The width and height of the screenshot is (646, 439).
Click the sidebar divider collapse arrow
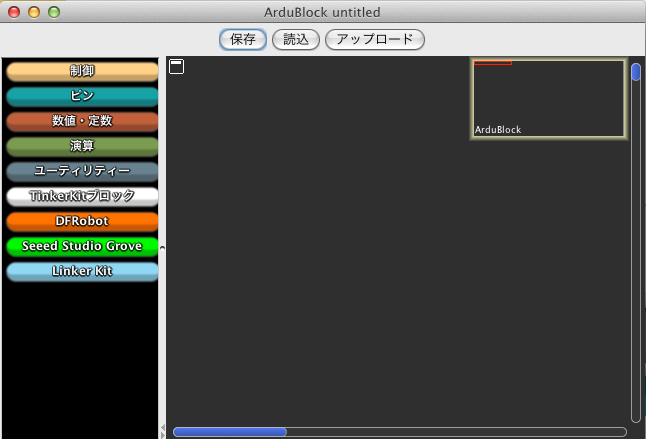[162, 247]
